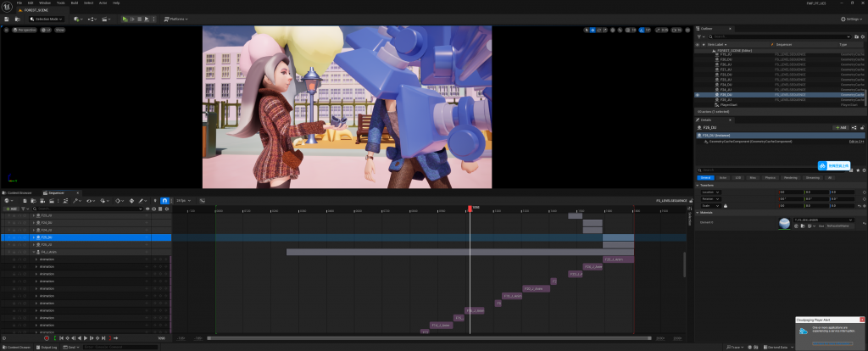Viewport: 868px width, 351px height.
Task: Click the material sphere thumbnail in Details
Action: click(x=785, y=224)
